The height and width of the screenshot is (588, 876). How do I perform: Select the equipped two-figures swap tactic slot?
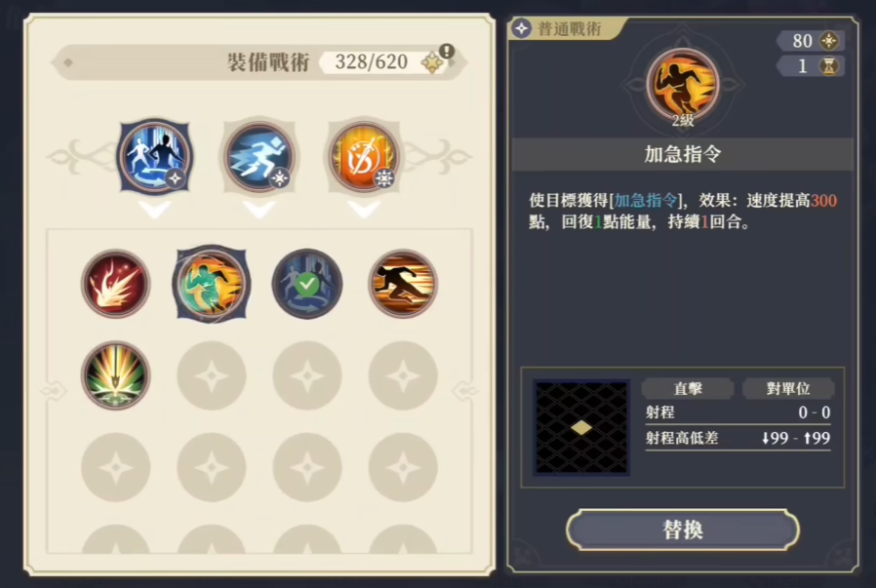coord(155,157)
